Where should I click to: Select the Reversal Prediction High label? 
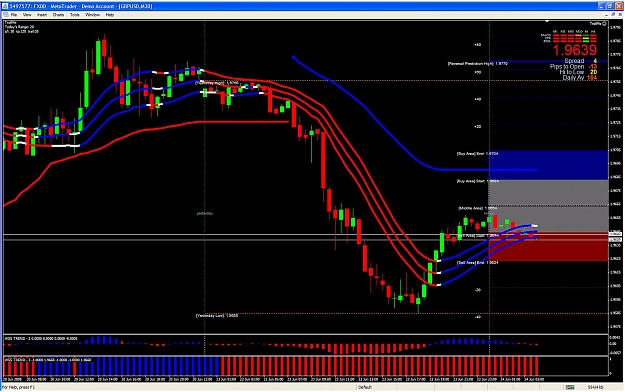pyautogui.click(x=478, y=63)
